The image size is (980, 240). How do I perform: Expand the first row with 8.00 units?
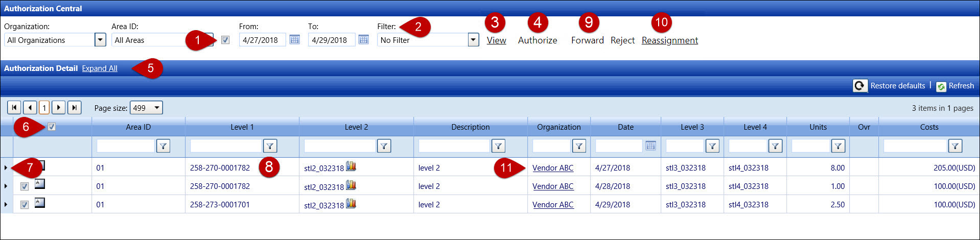tap(6, 167)
